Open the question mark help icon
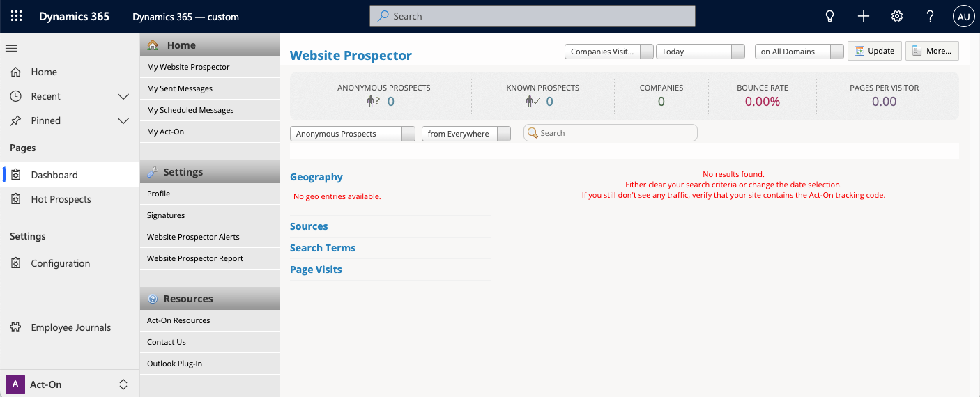The height and width of the screenshot is (397, 980). [x=930, y=16]
